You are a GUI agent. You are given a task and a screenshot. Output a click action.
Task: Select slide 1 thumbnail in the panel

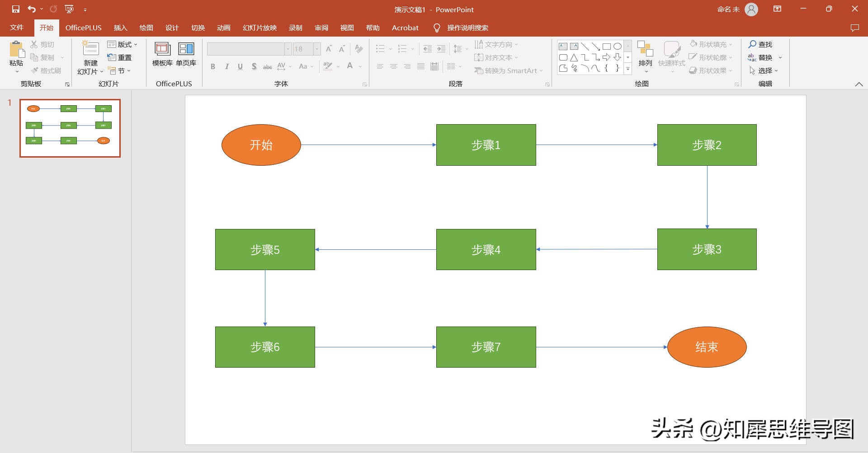point(70,128)
